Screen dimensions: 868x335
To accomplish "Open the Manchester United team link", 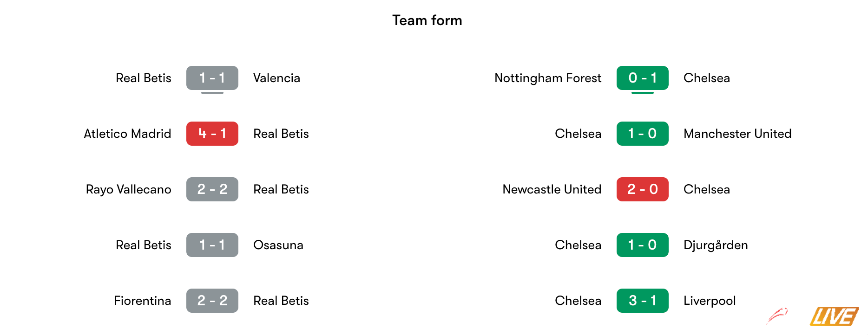I will tap(737, 134).
